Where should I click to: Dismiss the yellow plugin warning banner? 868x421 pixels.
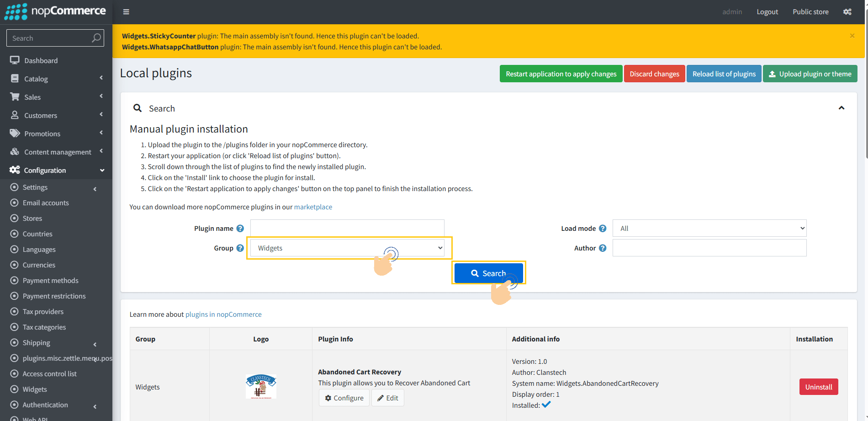pyautogui.click(x=852, y=36)
